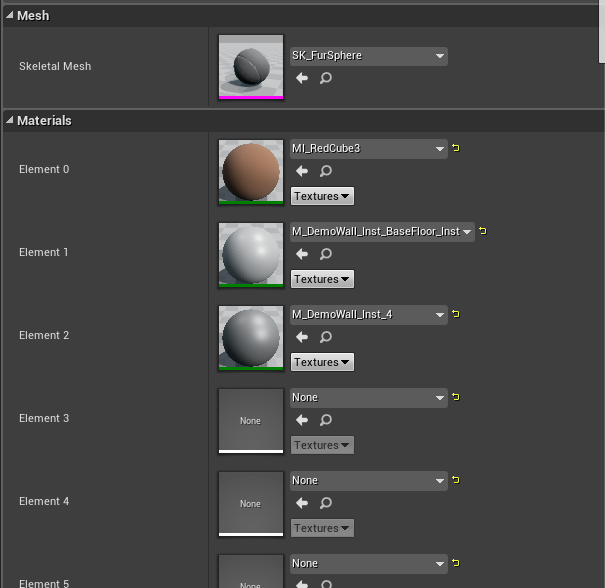Use selected asset for Element 0 material

[302, 171]
